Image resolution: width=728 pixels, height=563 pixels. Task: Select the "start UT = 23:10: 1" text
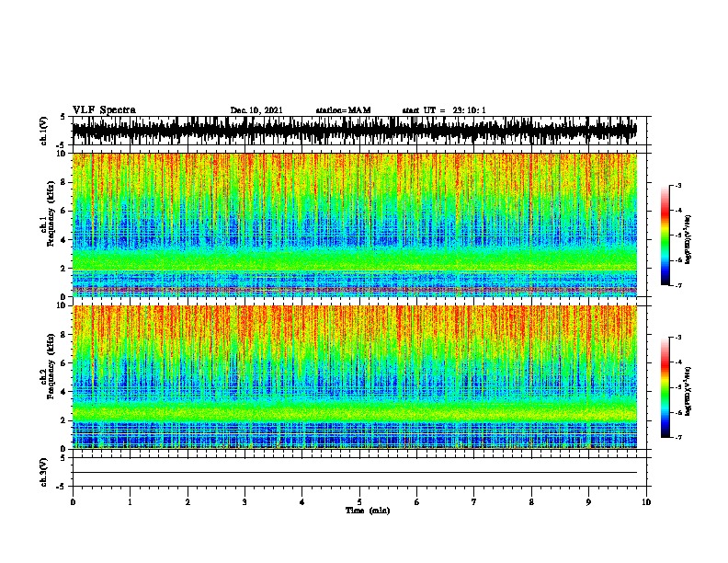tap(444, 110)
